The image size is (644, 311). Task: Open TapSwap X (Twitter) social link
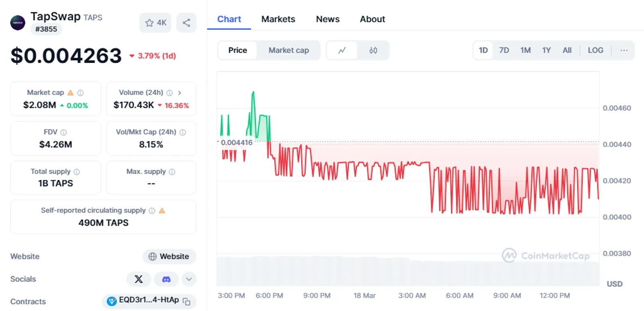[138, 279]
